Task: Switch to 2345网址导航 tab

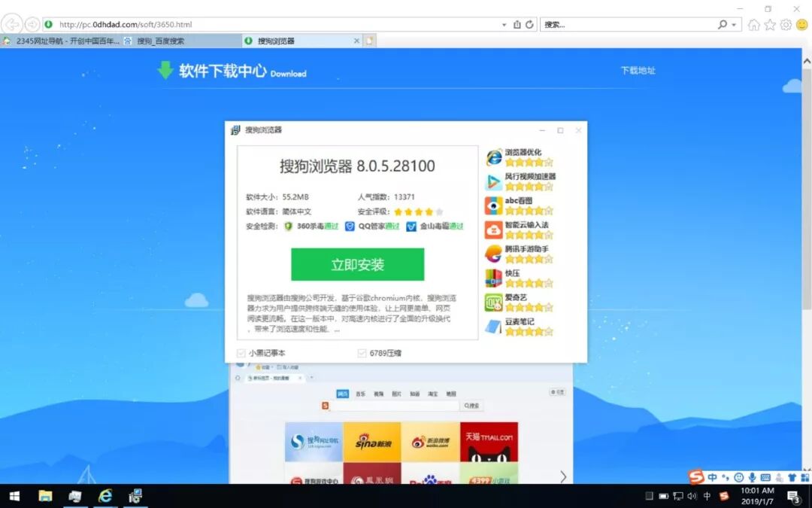Action: (61, 41)
